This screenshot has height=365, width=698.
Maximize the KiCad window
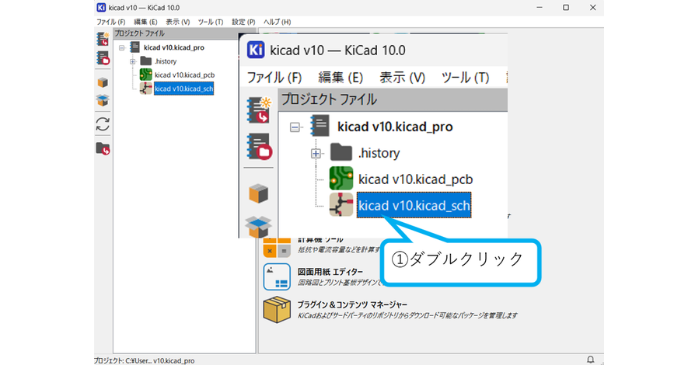tap(566, 8)
